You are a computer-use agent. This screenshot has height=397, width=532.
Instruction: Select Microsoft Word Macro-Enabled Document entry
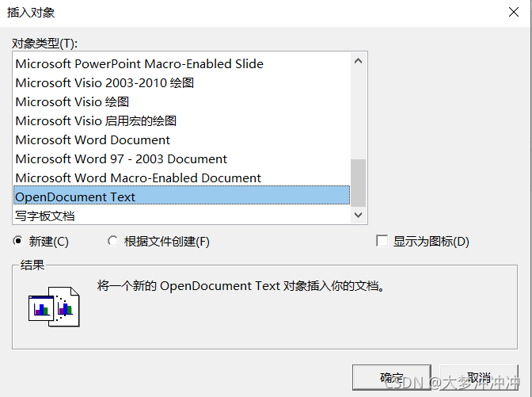pyautogui.click(x=181, y=178)
